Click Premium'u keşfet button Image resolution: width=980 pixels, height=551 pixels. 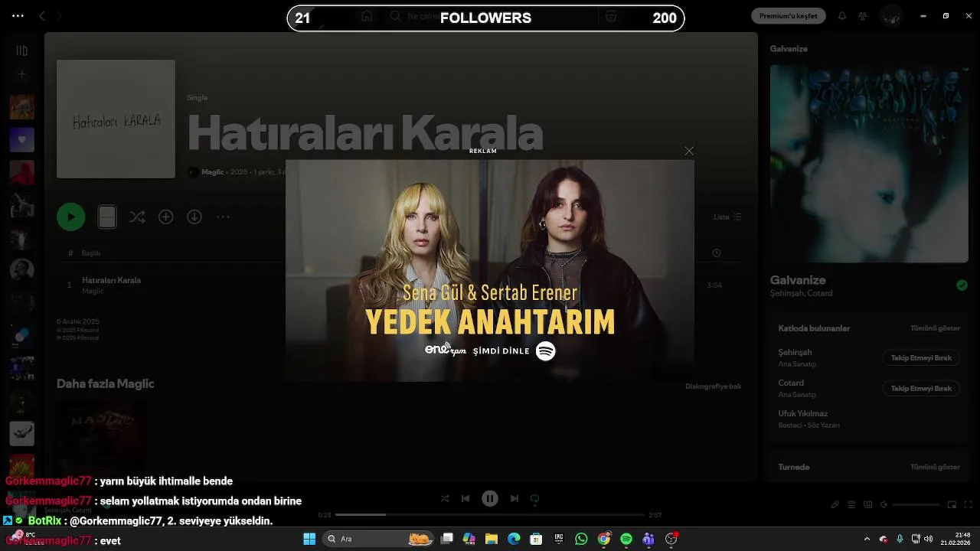pos(788,15)
